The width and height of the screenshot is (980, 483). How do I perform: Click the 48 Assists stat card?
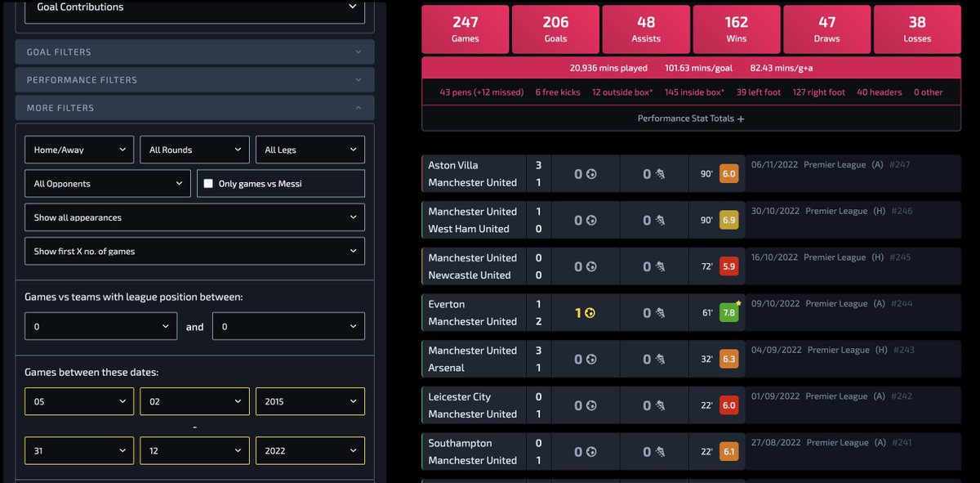tap(646, 29)
